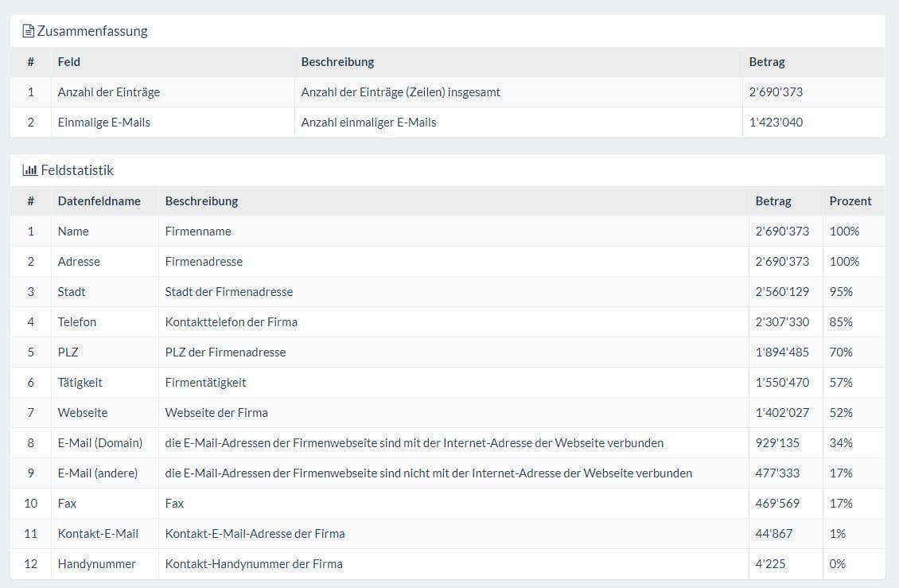899x588 pixels.
Task: Select the Einmalige E-Mails field cell
Action: tap(104, 123)
